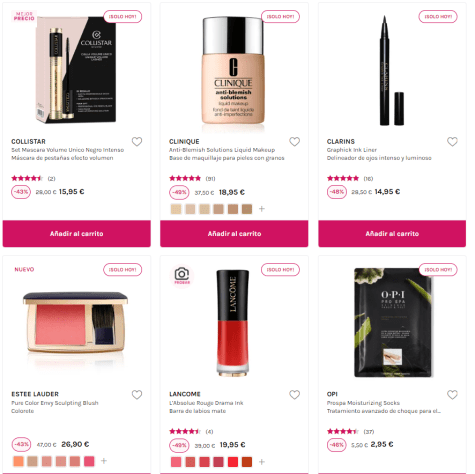Add Clinique liquid makeup to cart
The image size is (475, 474).
point(234,233)
